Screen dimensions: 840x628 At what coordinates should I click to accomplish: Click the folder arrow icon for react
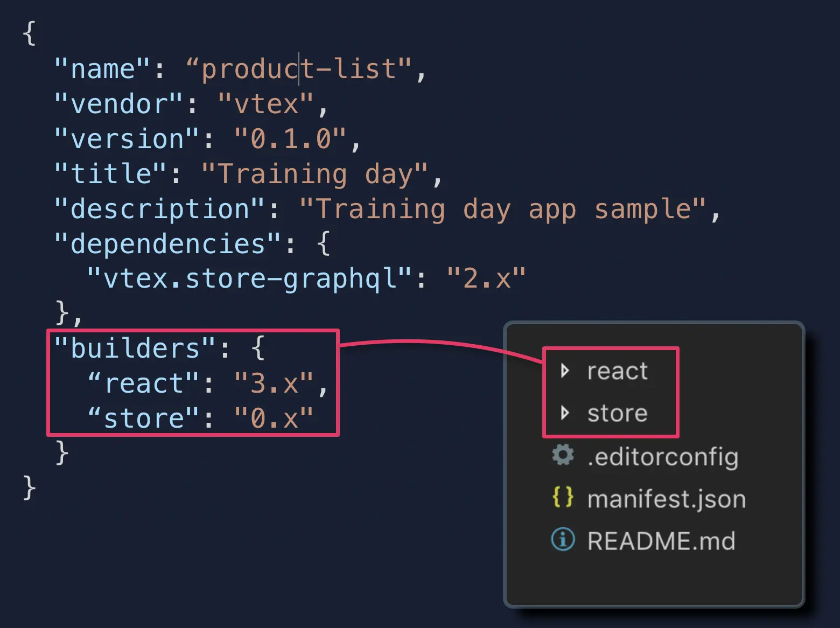click(x=565, y=371)
